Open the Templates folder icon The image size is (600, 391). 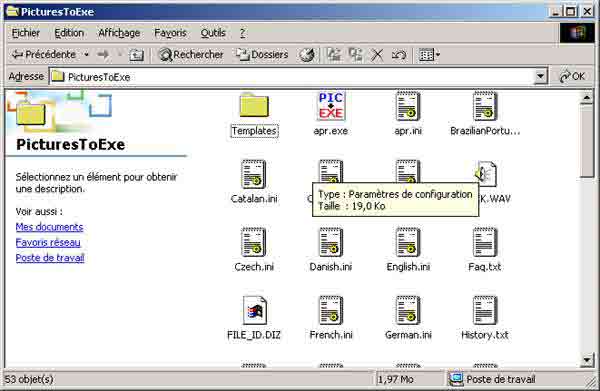[254, 106]
